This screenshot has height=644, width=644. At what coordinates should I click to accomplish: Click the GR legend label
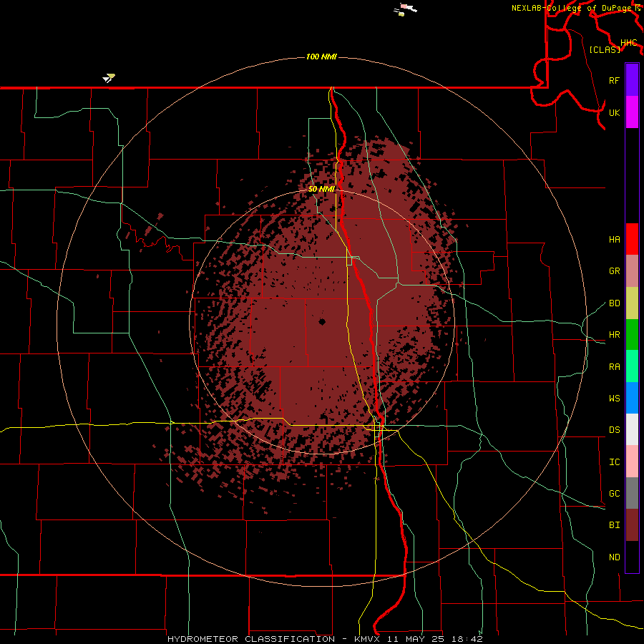tap(615, 271)
